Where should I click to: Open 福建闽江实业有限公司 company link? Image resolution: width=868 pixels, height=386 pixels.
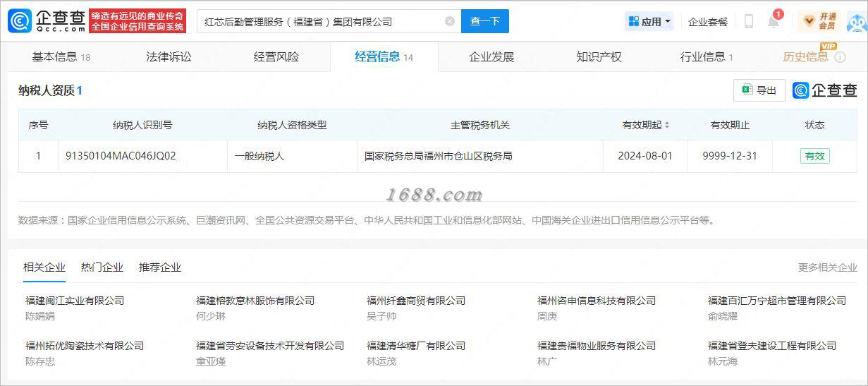(x=75, y=301)
